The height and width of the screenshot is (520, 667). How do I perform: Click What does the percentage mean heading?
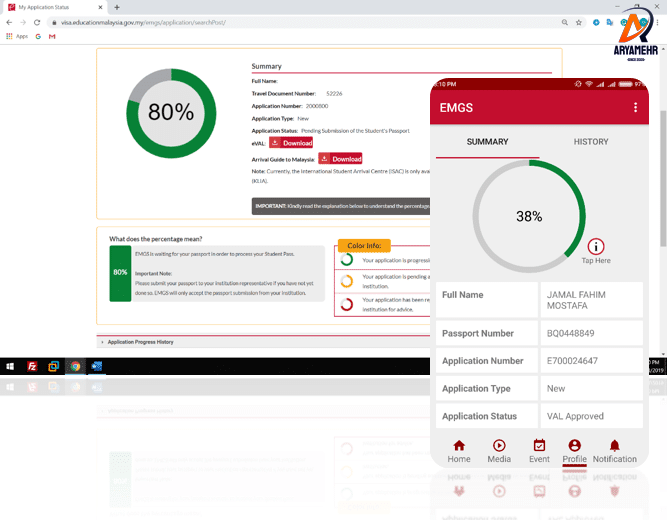[156, 239]
